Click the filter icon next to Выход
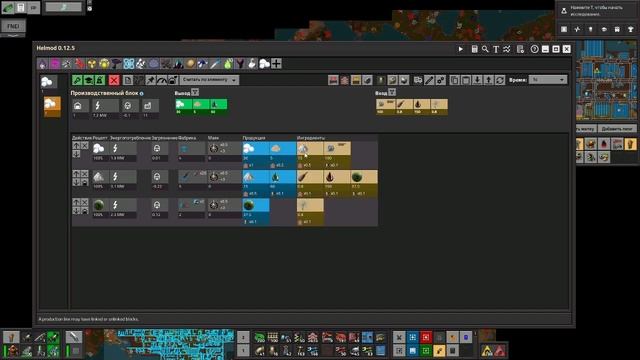 195,93
